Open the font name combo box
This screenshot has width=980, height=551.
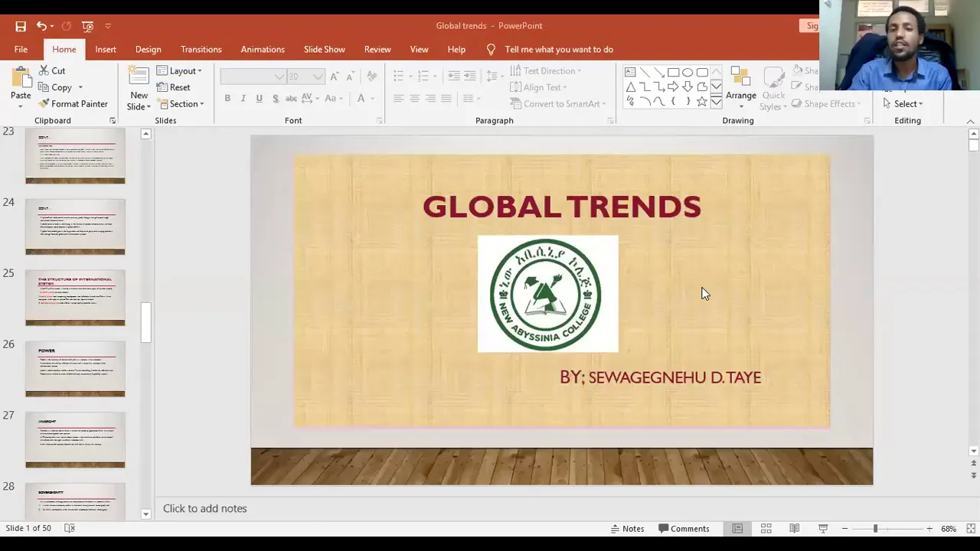(253, 77)
